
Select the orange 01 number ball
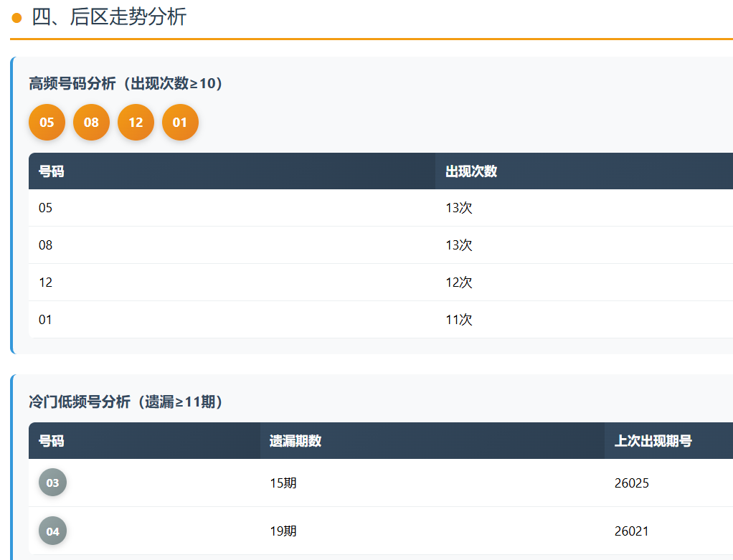coord(180,123)
